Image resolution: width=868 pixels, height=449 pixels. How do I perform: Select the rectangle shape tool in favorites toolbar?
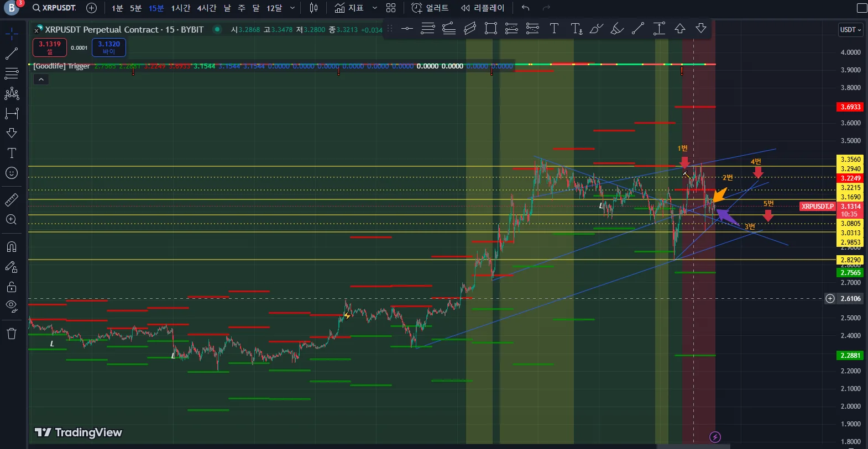(x=491, y=29)
